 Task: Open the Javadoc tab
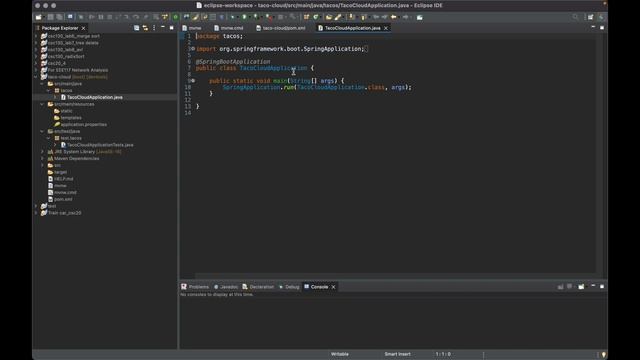coord(226,287)
